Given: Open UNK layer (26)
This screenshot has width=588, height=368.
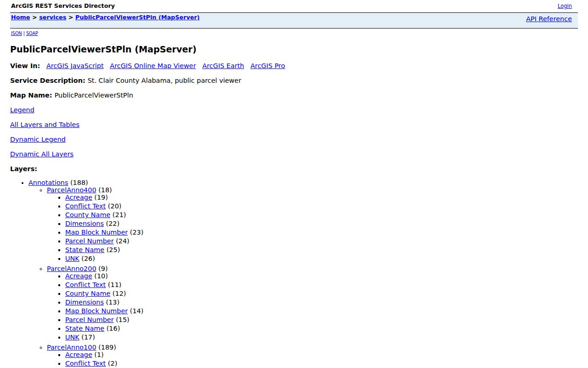Looking at the screenshot, I should click(72, 259).
